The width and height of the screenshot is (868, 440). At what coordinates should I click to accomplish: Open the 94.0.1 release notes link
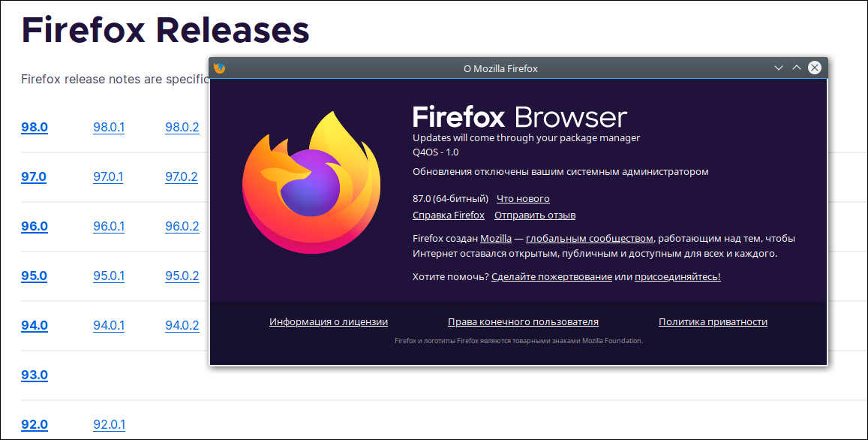click(x=109, y=325)
